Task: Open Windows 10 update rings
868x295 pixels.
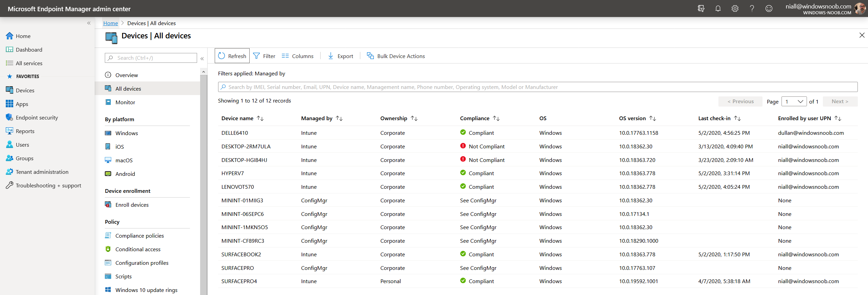Action: [141, 290]
